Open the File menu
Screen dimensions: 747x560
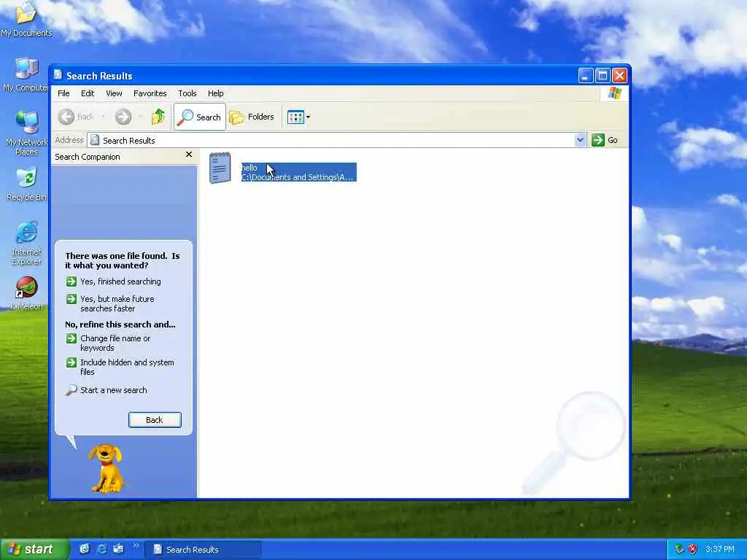tap(63, 93)
